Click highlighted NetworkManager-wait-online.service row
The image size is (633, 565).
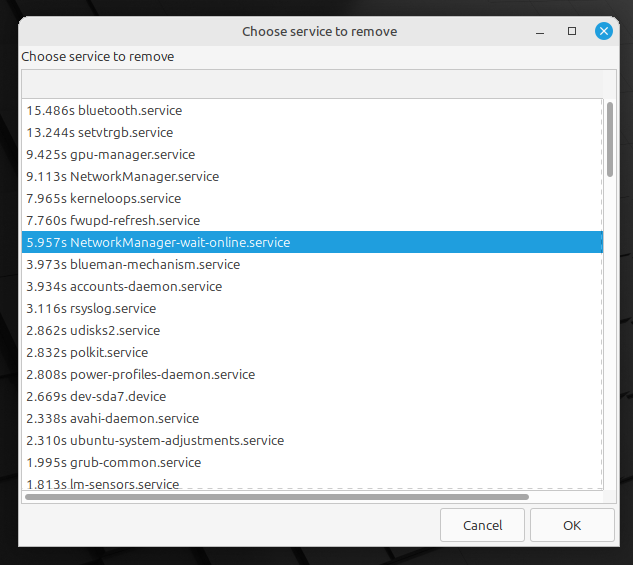312,242
